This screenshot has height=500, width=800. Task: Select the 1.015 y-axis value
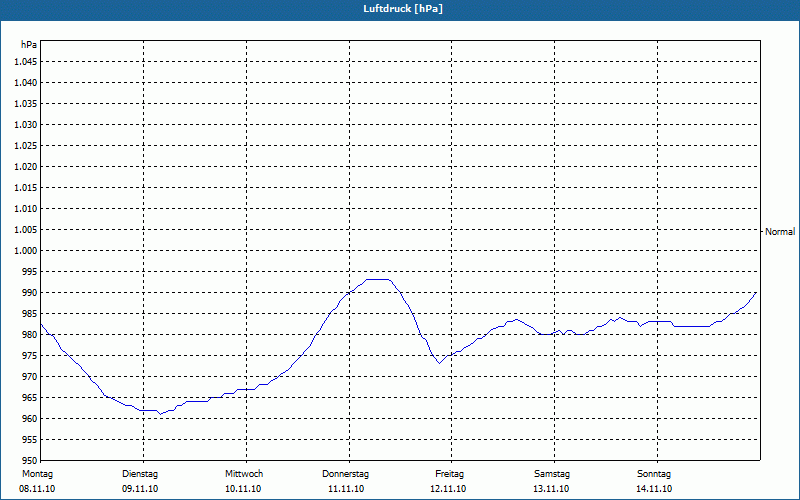[x=26, y=188]
